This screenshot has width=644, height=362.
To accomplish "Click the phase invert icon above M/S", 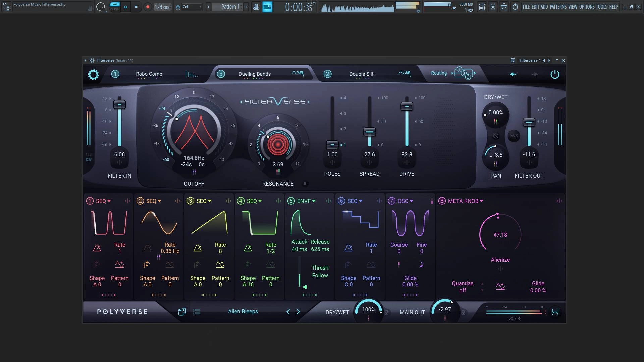I will [x=496, y=136].
